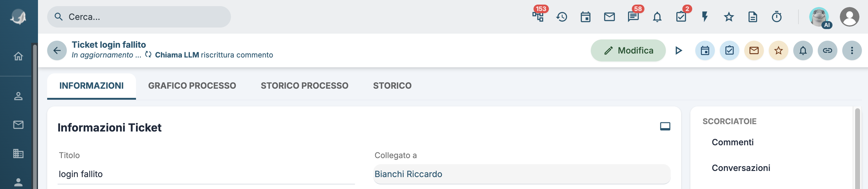The width and height of the screenshot is (868, 189).
Task: Open the history clock icon in top bar
Action: coord(562,17)
